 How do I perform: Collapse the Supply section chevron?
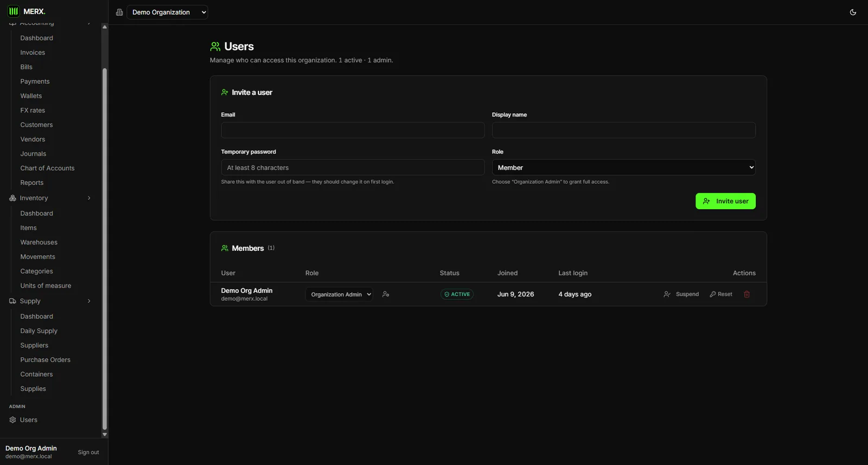click(x=89, y=301)
